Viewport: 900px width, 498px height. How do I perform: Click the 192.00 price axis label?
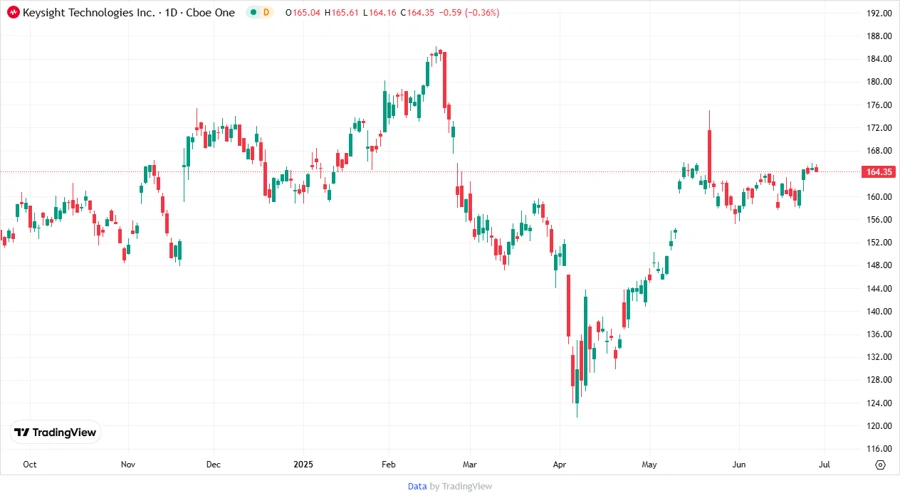coord(879,13)
